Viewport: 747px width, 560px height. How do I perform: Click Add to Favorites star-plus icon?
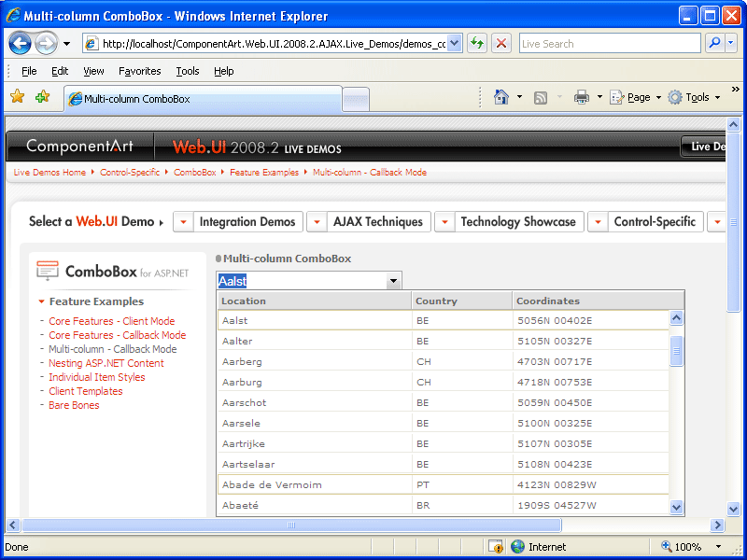click(42, 97)
